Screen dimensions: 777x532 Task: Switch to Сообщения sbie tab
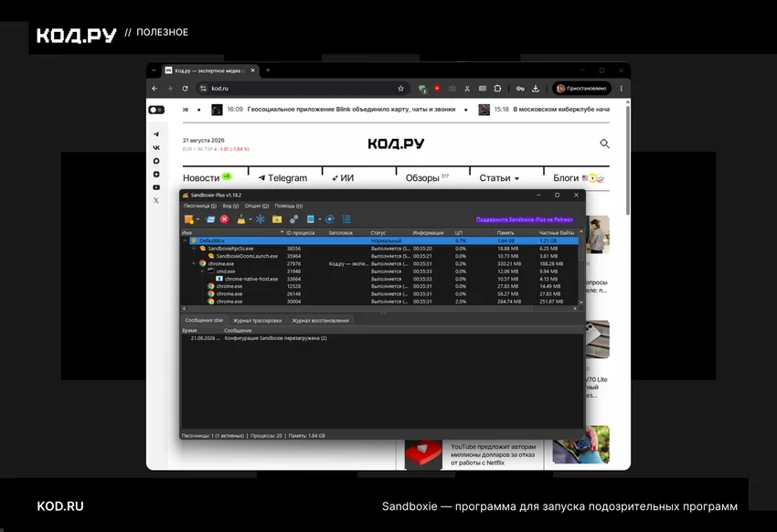click(204, 320)
